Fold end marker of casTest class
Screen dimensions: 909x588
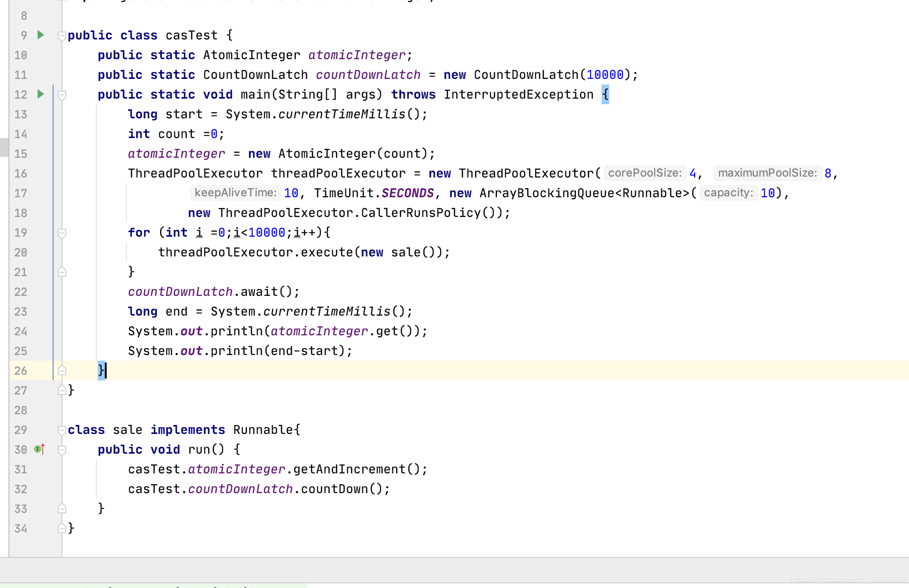pyautogui.click(x=62, y=390)
